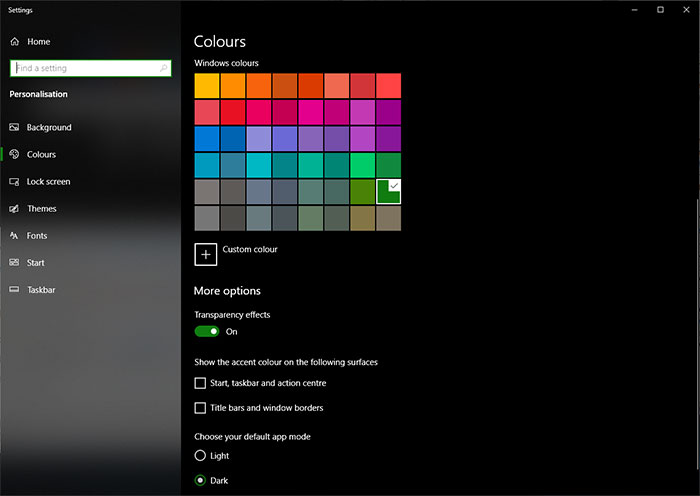
Task: Open the Home icon in sidebar
Action: click(15, 42)
